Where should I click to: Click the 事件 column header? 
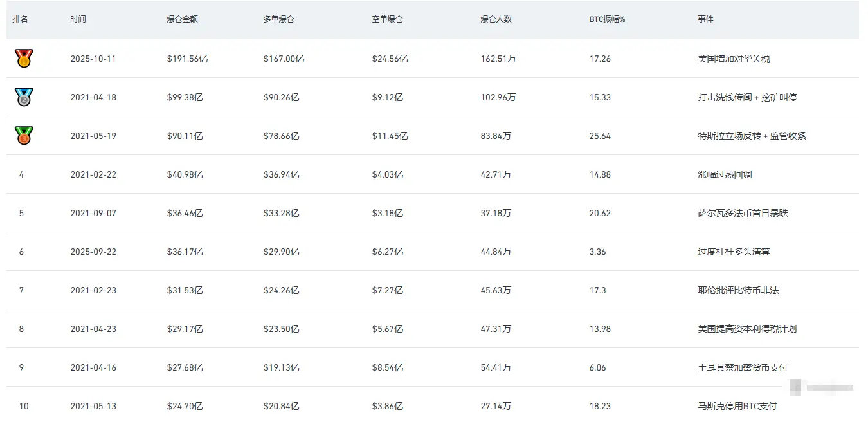click(705, 19)
